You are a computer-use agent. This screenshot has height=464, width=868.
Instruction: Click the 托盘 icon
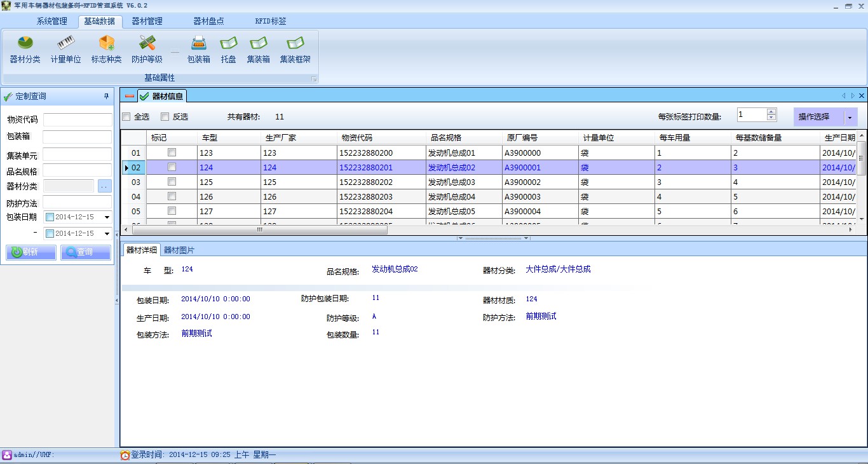pyautogui.click(x=228, y=44)
